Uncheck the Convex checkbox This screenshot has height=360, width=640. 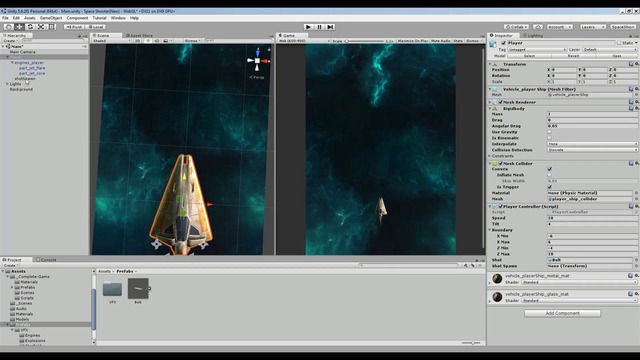[549, 169]
